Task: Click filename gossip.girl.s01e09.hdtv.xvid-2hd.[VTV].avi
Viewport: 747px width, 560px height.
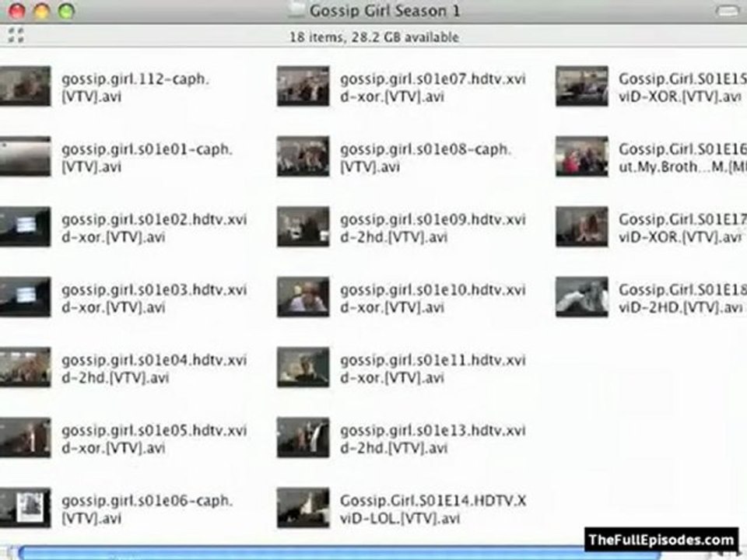Action: pyautogui.click(x=433, y=228)
